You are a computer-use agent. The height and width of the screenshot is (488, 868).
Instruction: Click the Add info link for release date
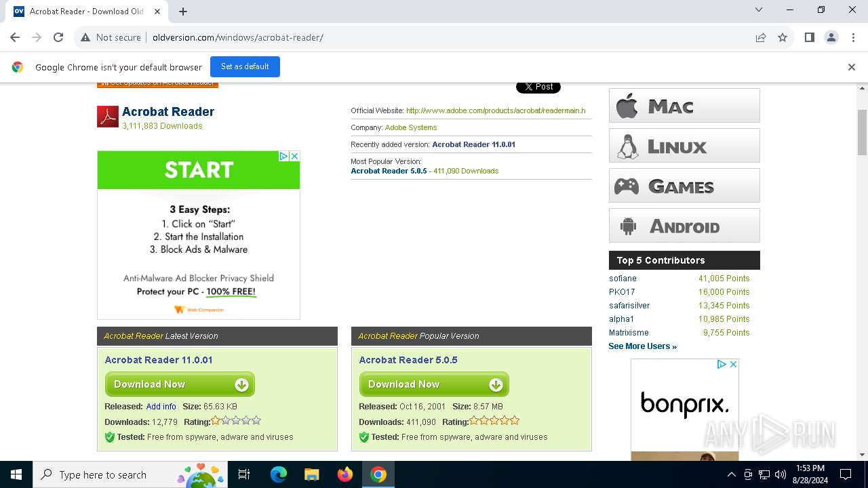pos(161,407)
